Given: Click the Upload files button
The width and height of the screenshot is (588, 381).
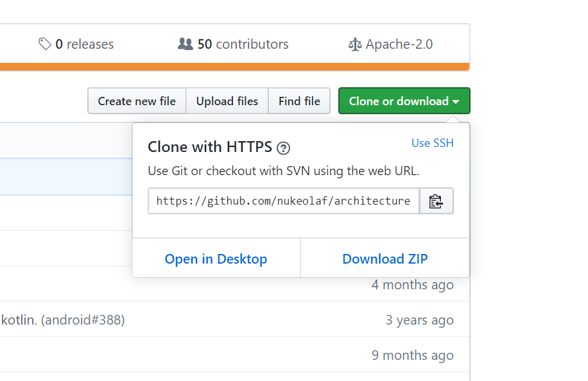Looking at the screenshot, I should click(x=227, y=101).
